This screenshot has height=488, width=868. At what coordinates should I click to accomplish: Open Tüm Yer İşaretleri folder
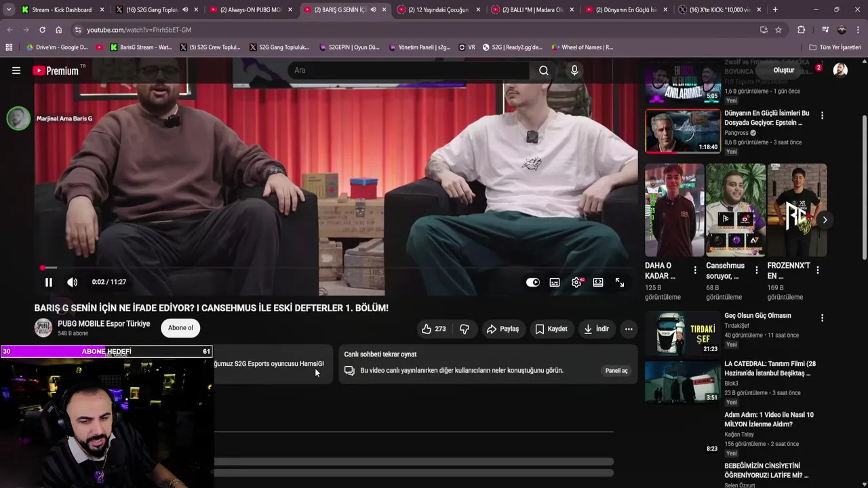pyautogui.click(x=835, y=47)
